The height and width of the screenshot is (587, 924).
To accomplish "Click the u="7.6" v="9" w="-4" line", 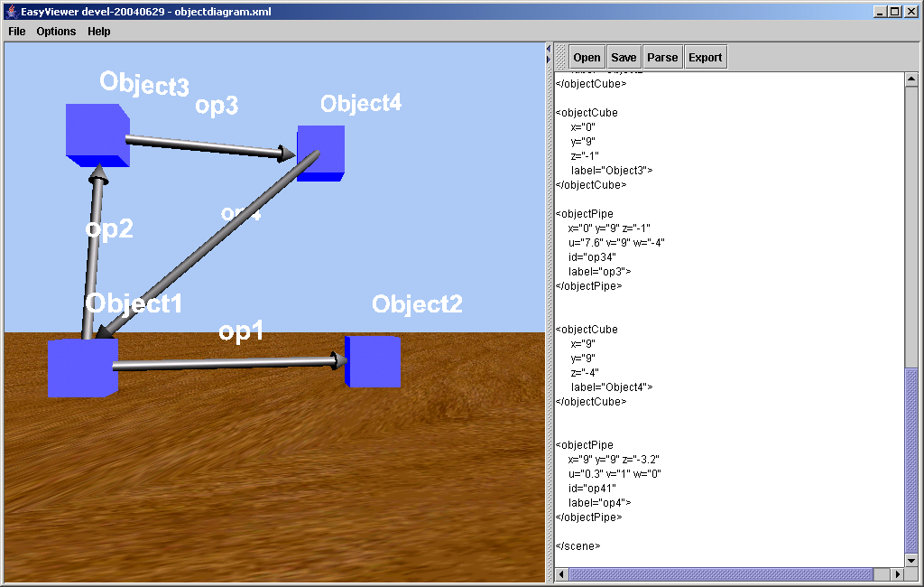I will [x=616, y=242].
